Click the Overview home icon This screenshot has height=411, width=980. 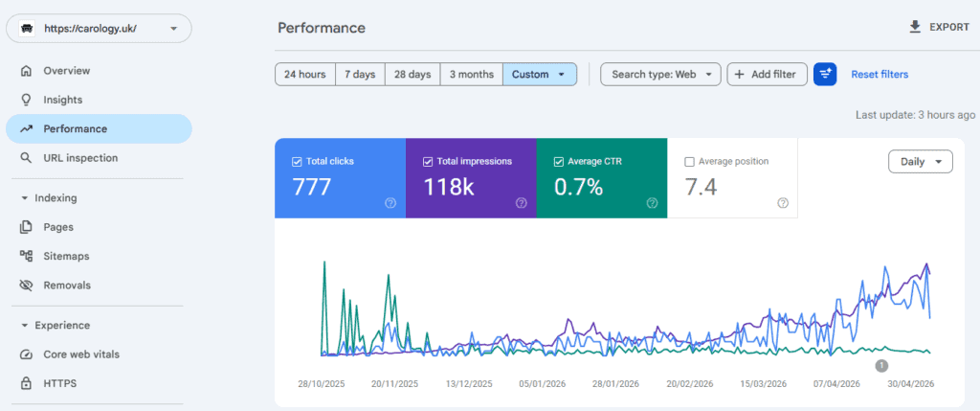coord(26,71)
